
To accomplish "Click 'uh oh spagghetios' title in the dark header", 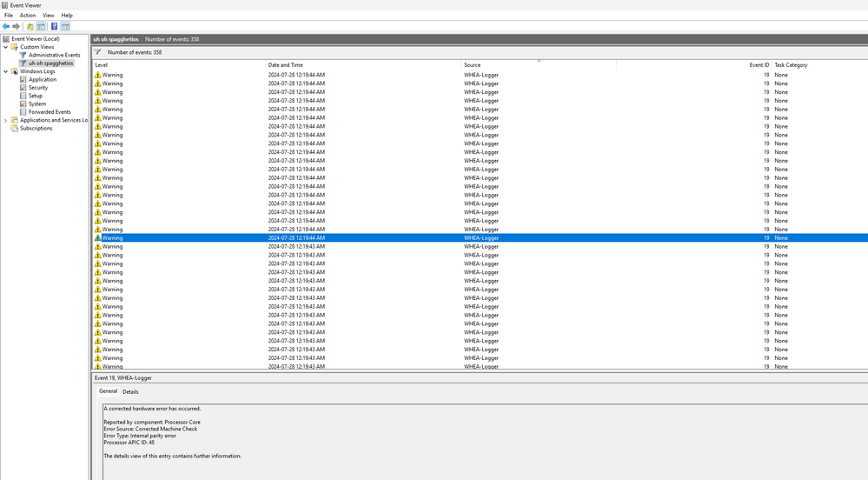I will (x=116, y=39).
